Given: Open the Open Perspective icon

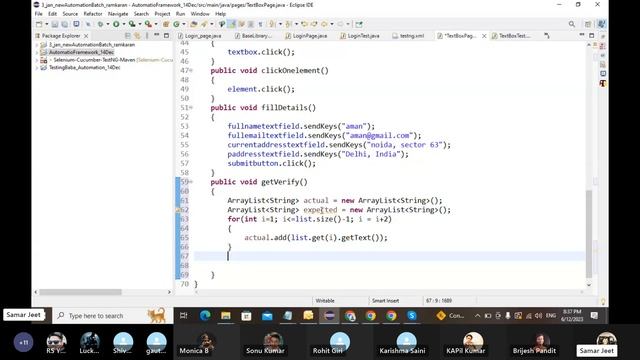Looking at the screenshot, I should 588,24.
